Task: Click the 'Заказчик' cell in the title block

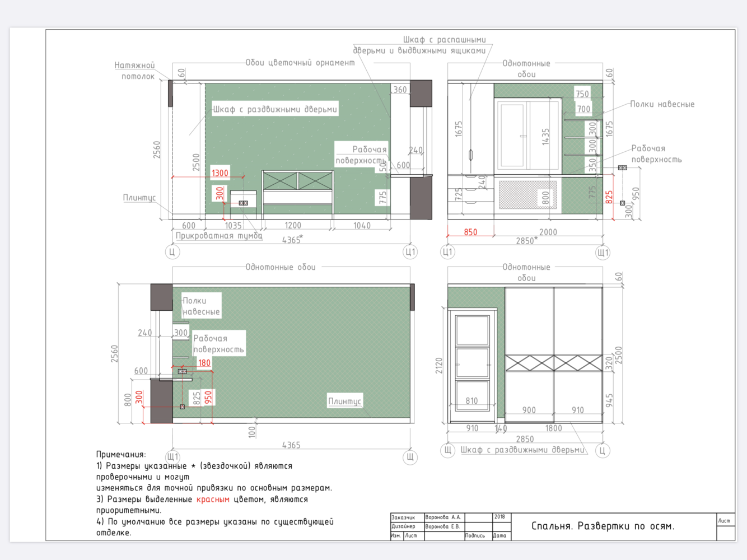Action: pyautogui.click(x=403, y=517)
